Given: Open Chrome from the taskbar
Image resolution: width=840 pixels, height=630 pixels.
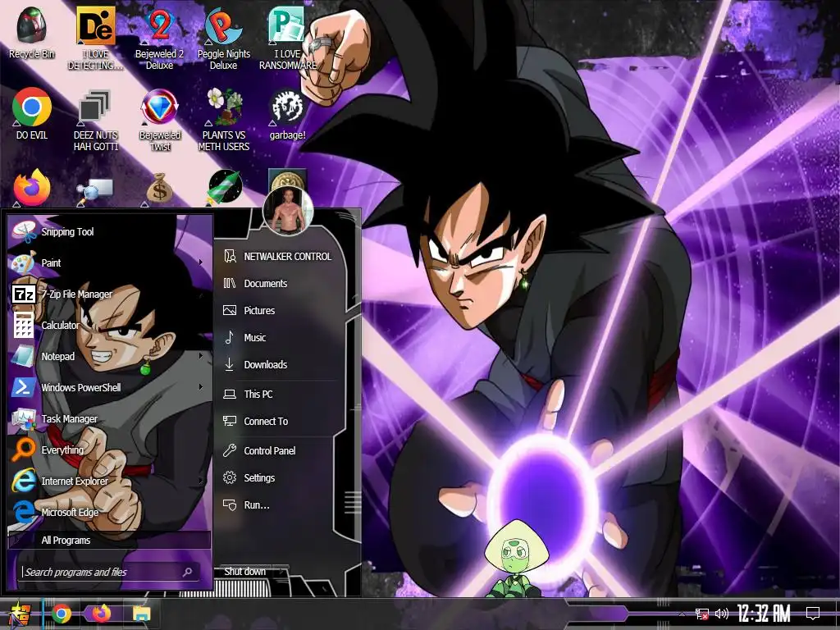Looking at the screenshot, I should [62, 614].
